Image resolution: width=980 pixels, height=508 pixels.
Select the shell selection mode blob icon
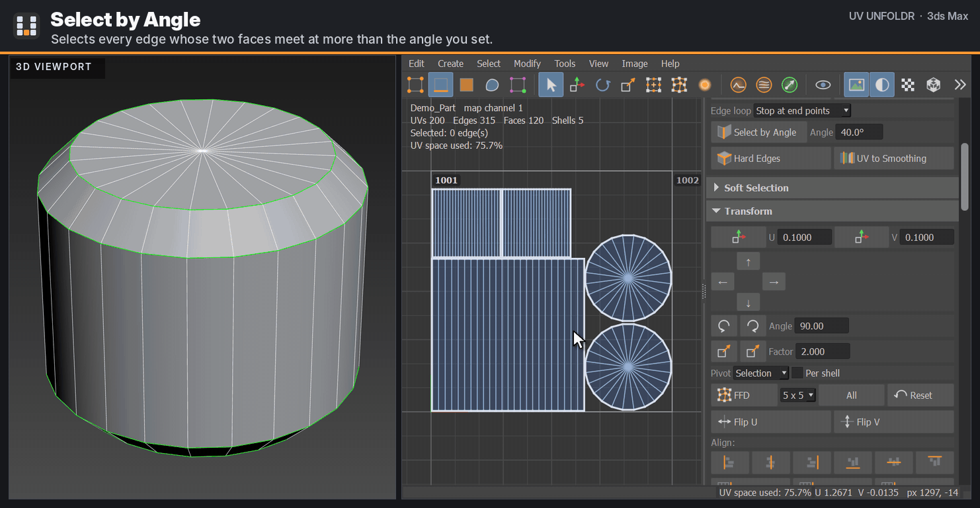[x=492, y=85]
